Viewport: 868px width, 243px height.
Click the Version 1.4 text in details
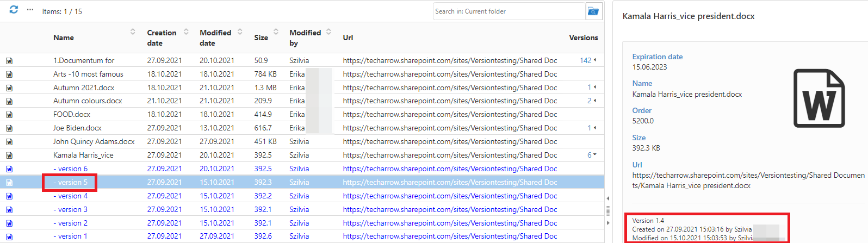click(648, 221)
